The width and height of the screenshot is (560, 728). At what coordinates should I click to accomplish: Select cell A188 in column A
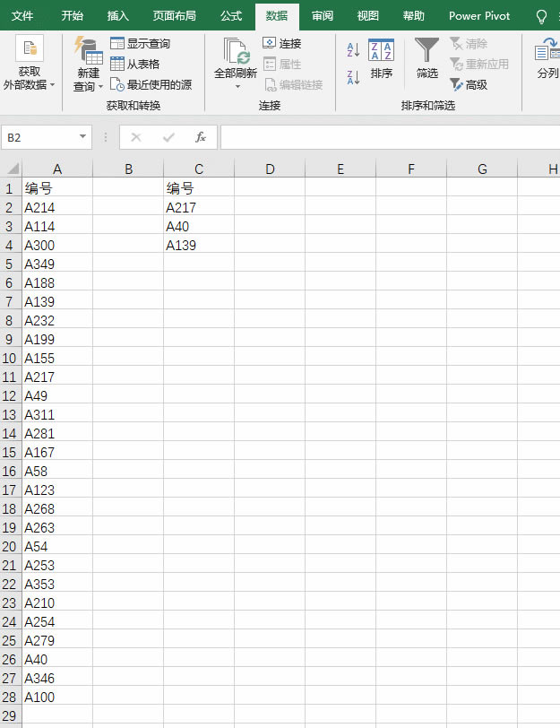pos(57,282)
